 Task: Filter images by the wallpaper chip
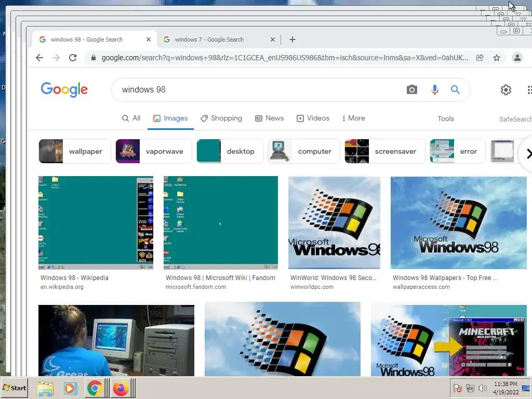click(x=75, y=151)
